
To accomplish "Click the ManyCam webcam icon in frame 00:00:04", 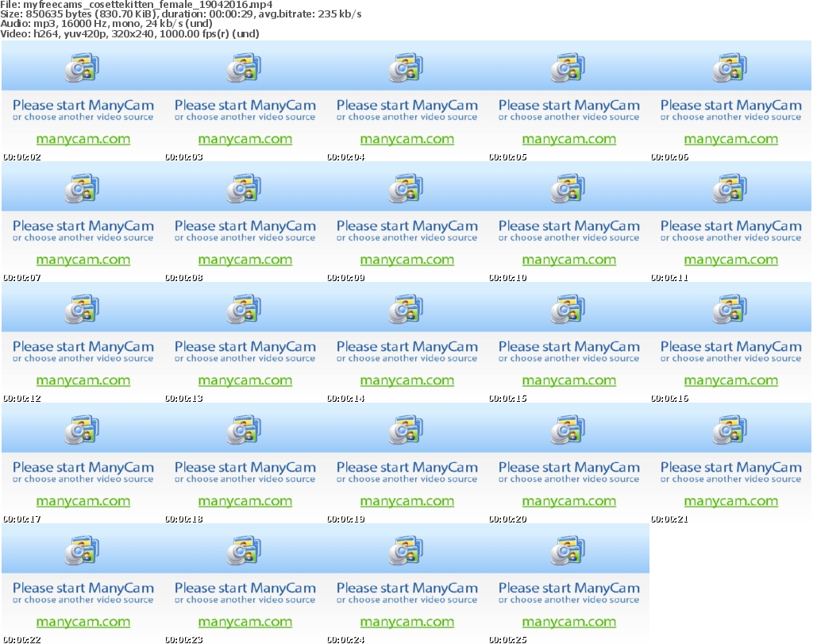I will pos(406,67).
